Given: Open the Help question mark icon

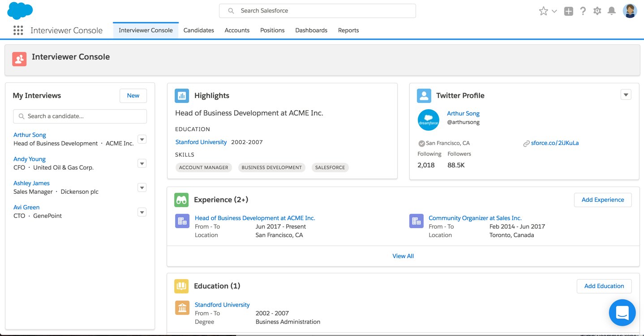Looking at the screenshot, I should [x=583, y=11].
